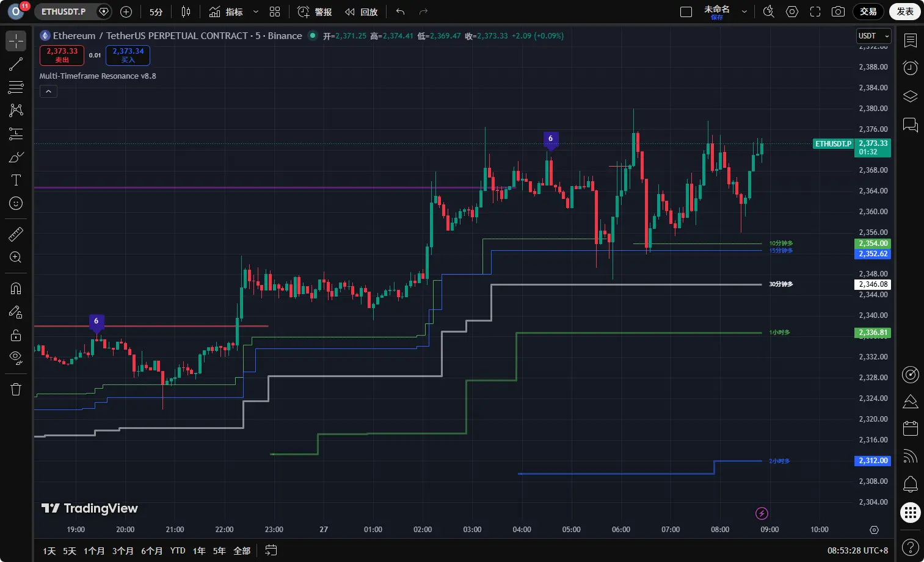Add a symbol to compare
924x562 pixels.
126,12
